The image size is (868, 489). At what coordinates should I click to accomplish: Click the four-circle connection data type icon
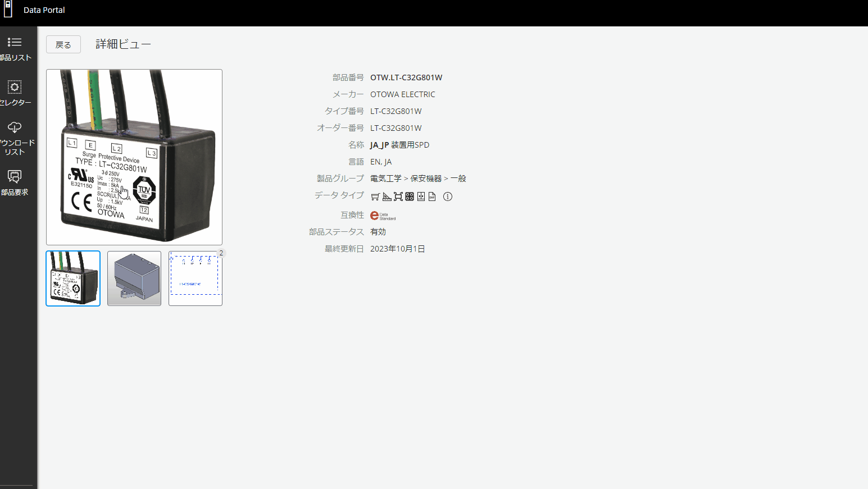(410, 196)
